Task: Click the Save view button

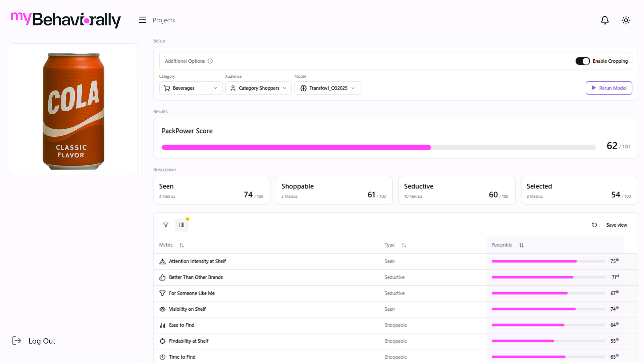Action: [616, 225]
